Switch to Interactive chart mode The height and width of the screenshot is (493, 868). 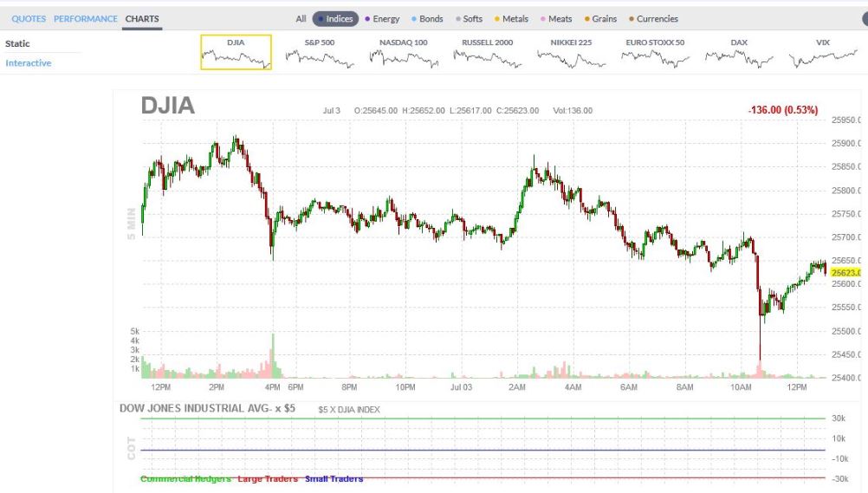tap(29, 63)
